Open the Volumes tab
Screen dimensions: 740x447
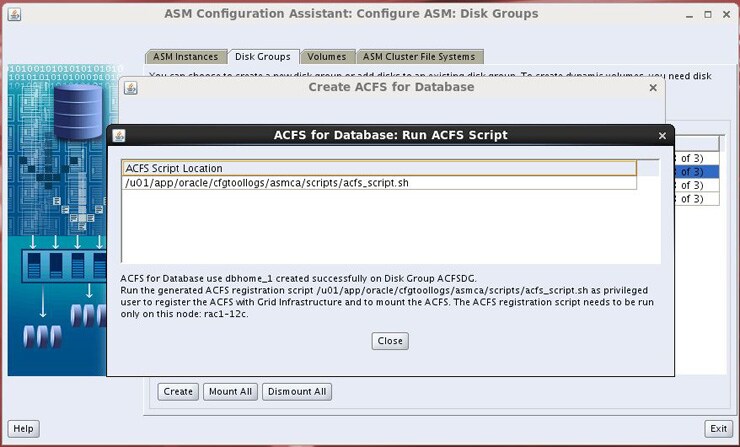326,57
